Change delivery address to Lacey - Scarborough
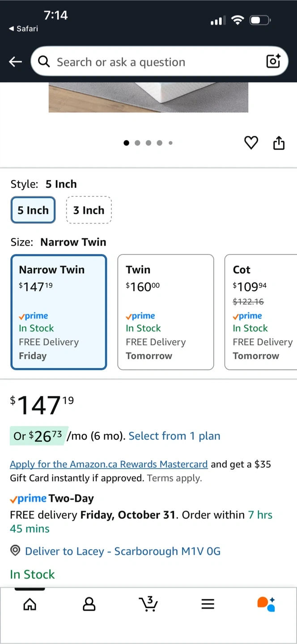The image size is (297, 644). pos(123,551)
